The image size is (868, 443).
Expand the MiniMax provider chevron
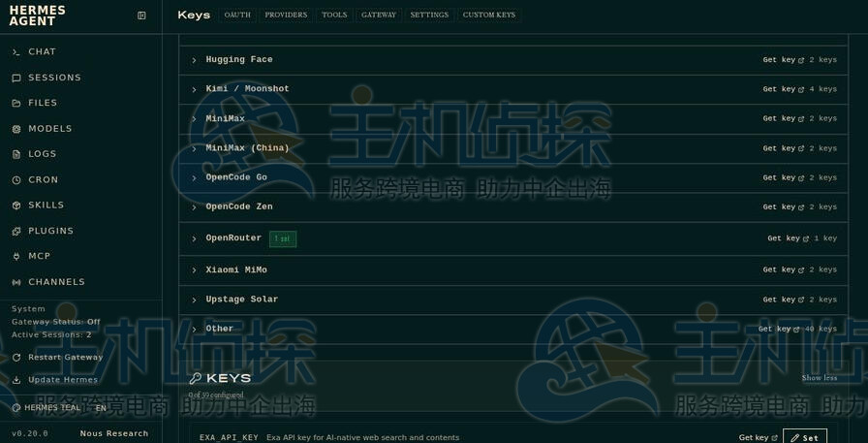click(194, 119)
